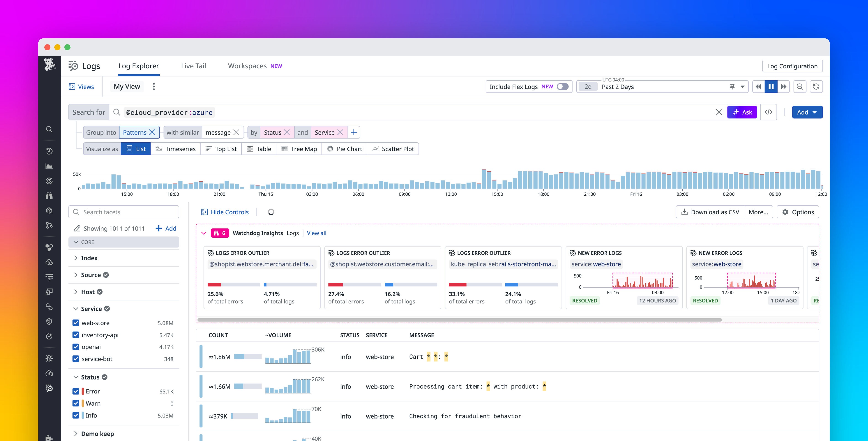Click View all next to Watchdog Insights
Viewport: 868px width, 441px height.
[316, 233]
